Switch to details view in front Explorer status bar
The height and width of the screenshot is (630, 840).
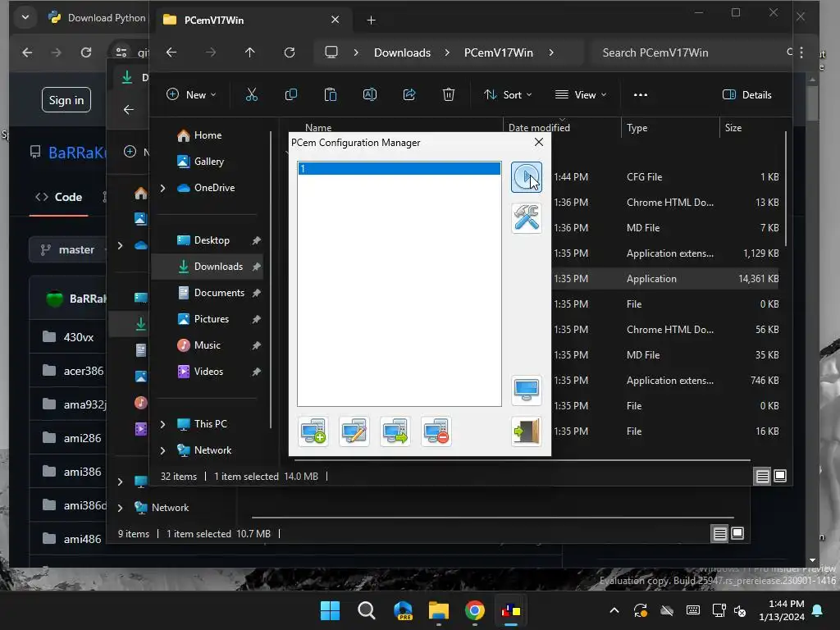tap(762, 476)
